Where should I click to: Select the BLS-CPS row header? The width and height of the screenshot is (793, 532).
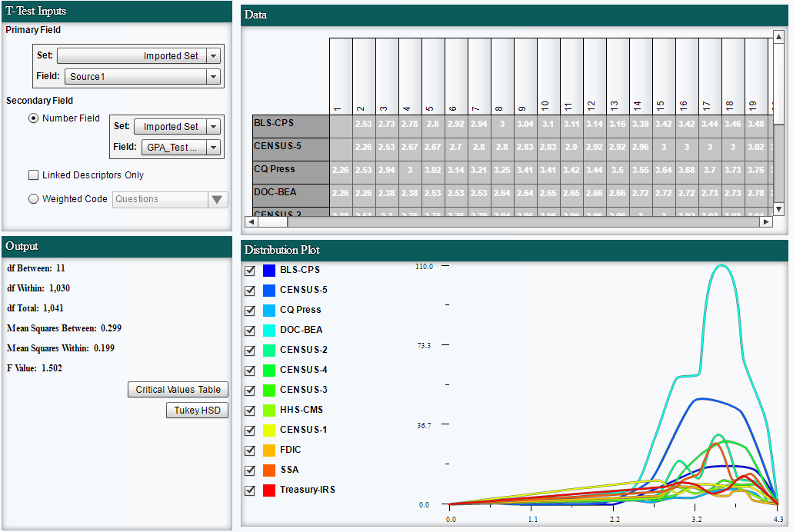pos(291,126)
